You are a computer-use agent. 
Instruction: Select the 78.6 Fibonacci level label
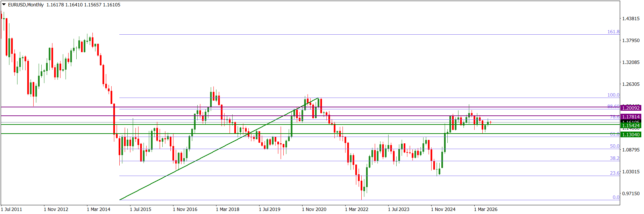coord(614,117)
